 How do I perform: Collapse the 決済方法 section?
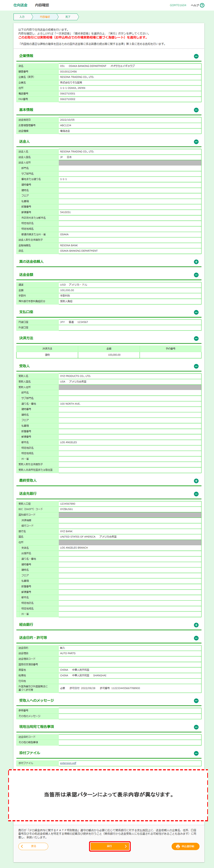pos(196,339)
